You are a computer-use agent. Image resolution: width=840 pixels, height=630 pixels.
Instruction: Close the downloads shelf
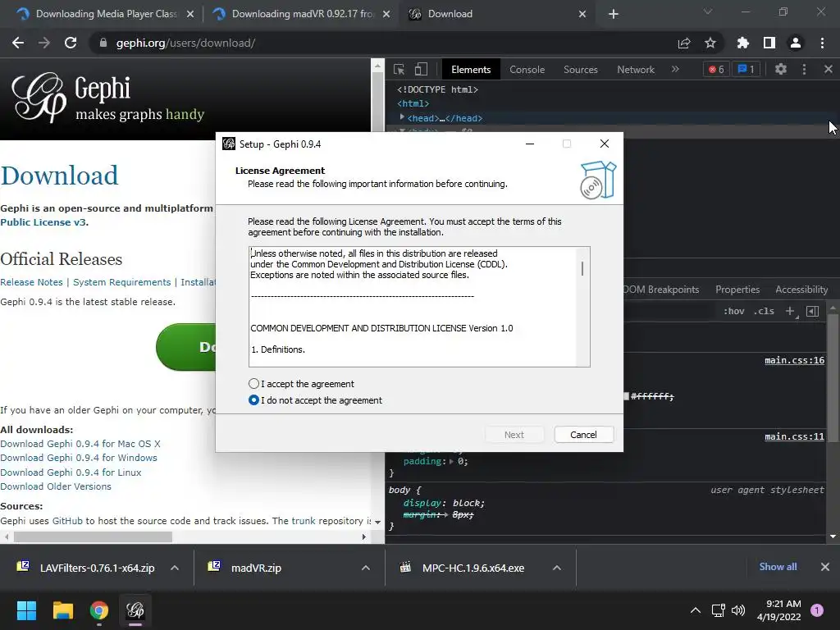[x=825, y=567]
